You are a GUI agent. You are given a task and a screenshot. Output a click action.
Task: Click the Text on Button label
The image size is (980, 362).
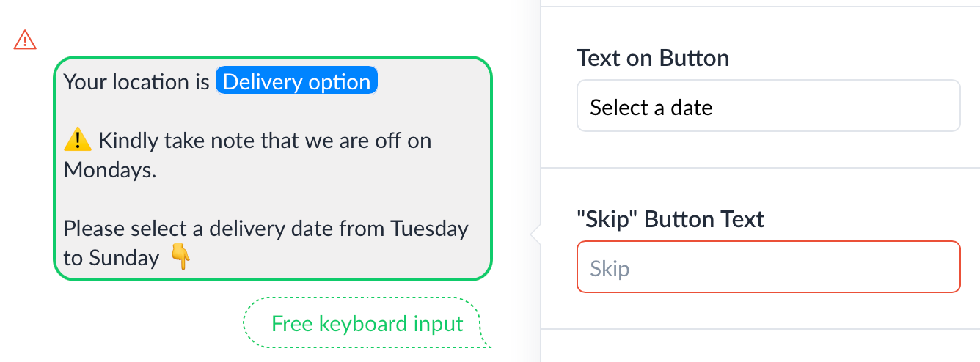(x=653, y=57)
